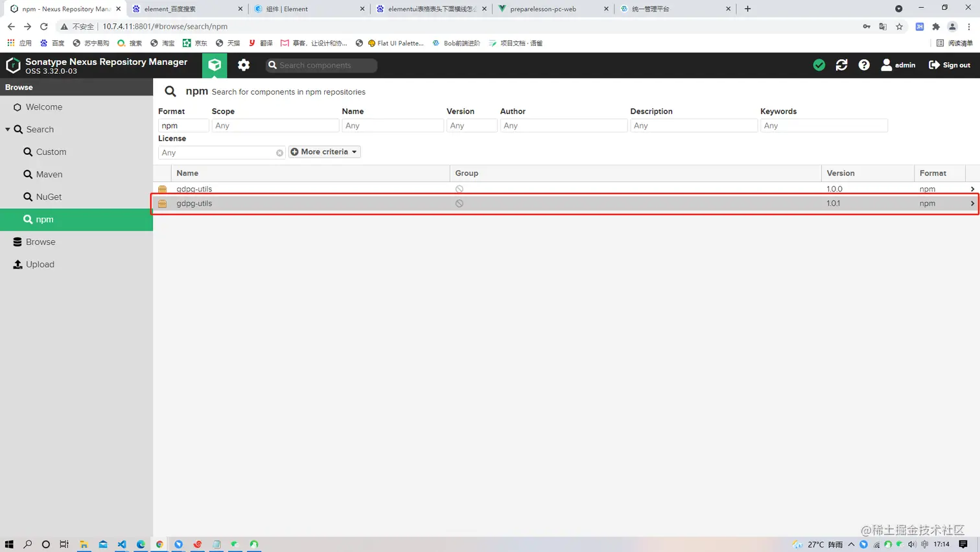Remove the License criteria via x icon
Viewport: 980px width, 552px height.
tap(279, 153)
